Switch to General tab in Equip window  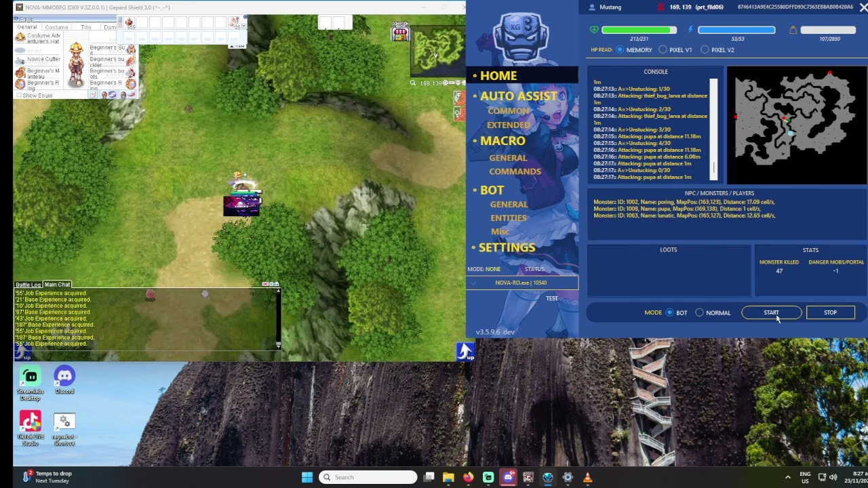(x=27, y=27)
